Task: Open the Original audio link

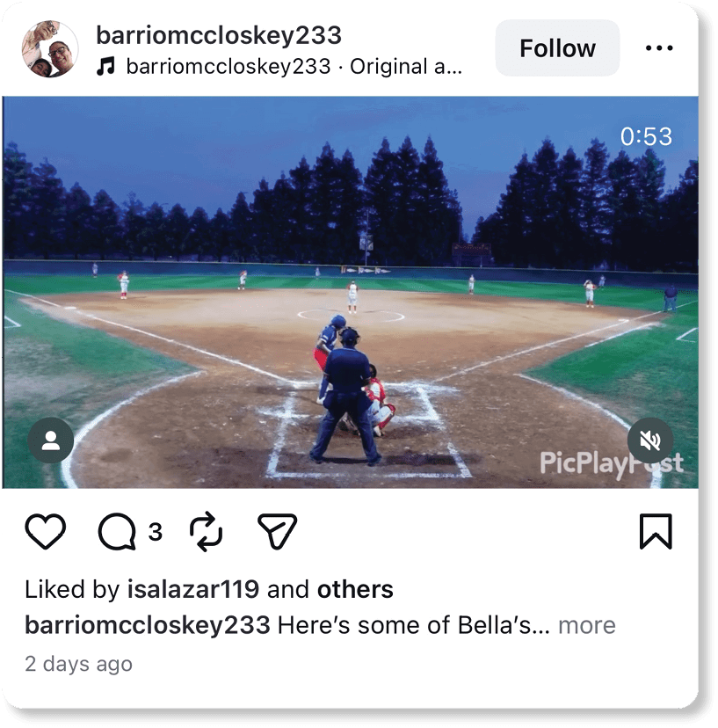Action: point(406,67)
